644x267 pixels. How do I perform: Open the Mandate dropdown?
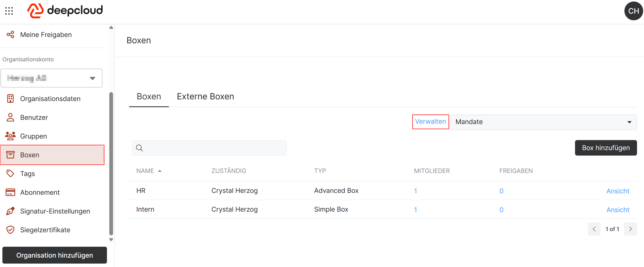543,122
